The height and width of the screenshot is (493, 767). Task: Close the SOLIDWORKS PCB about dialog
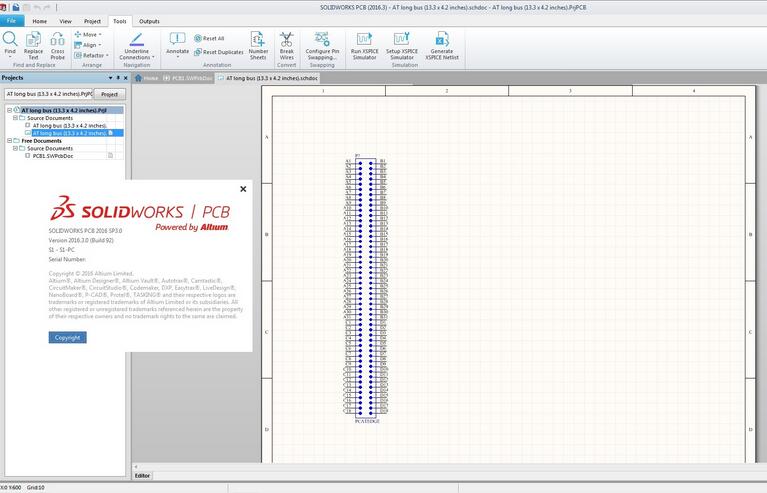click(243, 189)
